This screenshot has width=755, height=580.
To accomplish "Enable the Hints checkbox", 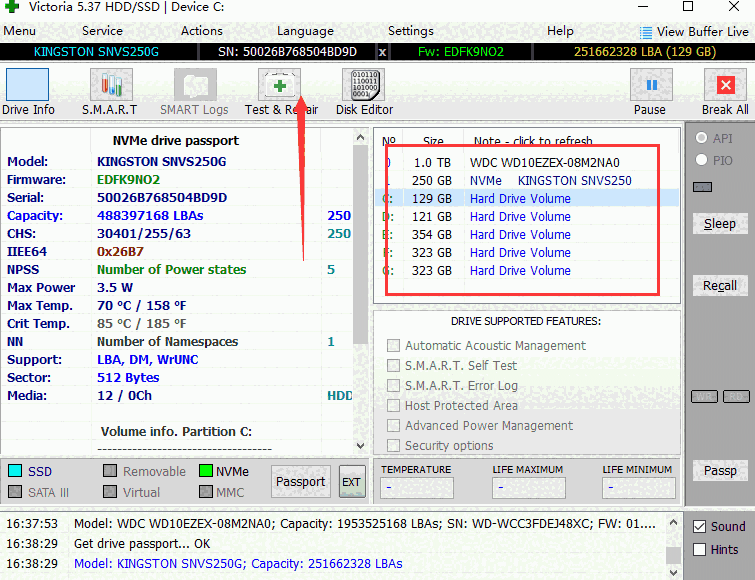I will click(x=700, y=549).
